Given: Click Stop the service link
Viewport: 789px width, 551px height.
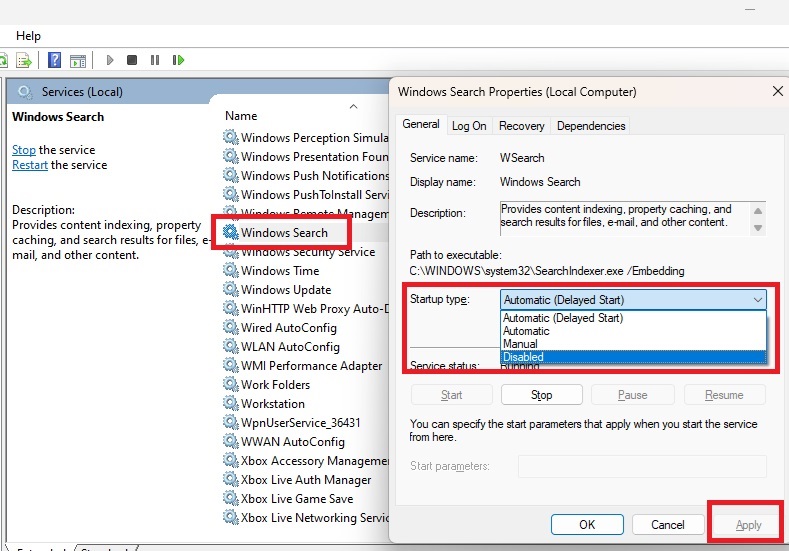Looking at the screenshot, I should click(24, 150).
